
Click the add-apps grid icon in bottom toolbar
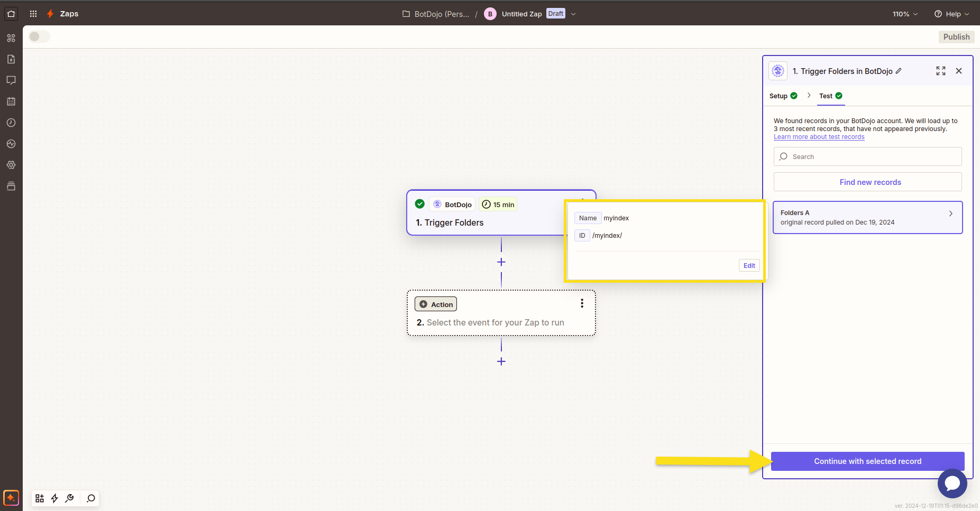coord(40,498)
